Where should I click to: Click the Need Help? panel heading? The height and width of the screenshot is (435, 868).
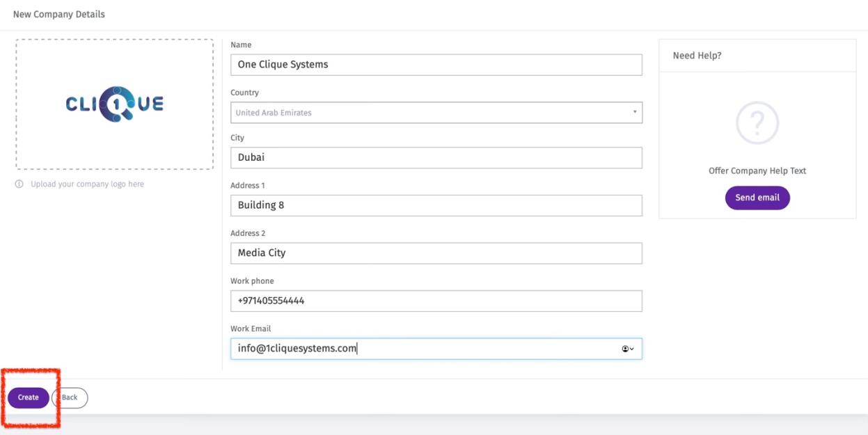coord(697,56)
